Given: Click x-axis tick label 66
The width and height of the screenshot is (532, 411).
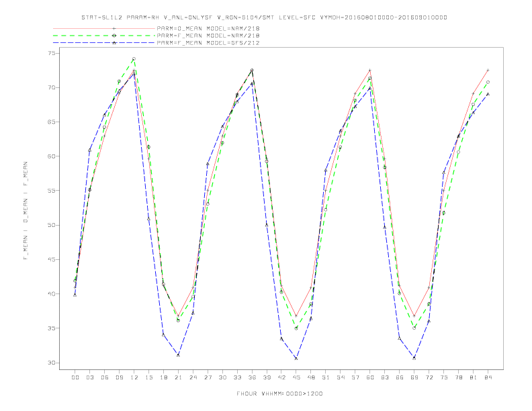Looking at the screenshot, I should [x=400, y=377].
